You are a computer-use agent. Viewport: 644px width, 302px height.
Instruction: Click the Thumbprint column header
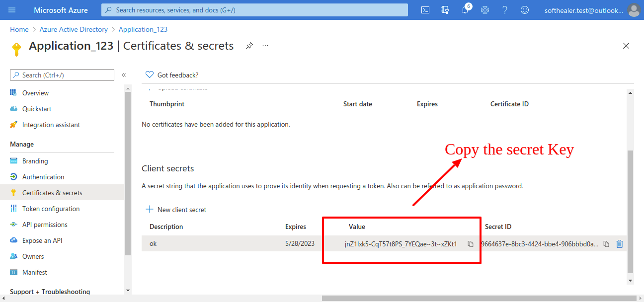[167, 104]
